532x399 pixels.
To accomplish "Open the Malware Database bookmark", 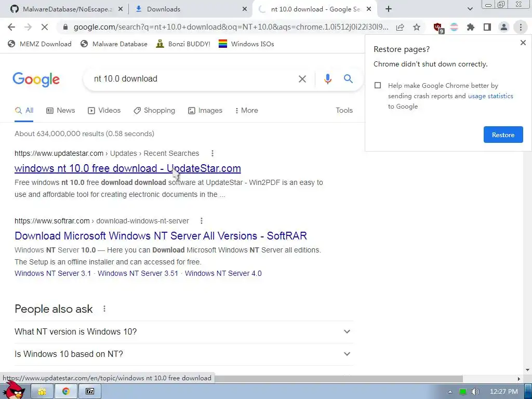I will [x=114, y=44].
